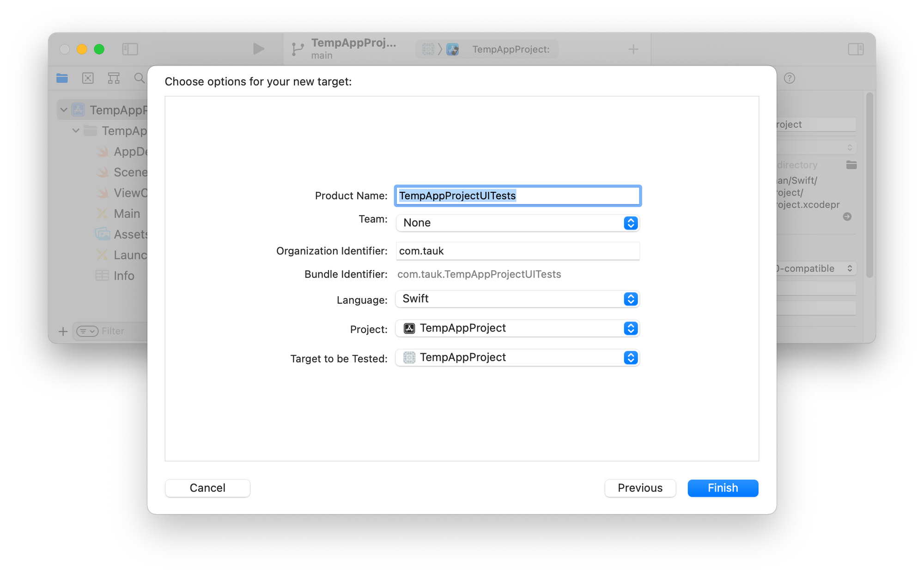Click the Finish button

pyautogui.click(x=723, y=488)
